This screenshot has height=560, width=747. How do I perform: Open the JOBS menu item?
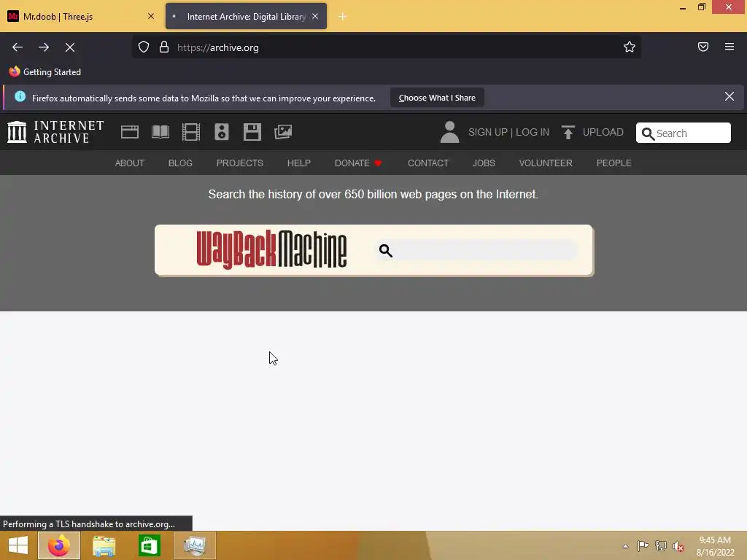tap(484, 163)
